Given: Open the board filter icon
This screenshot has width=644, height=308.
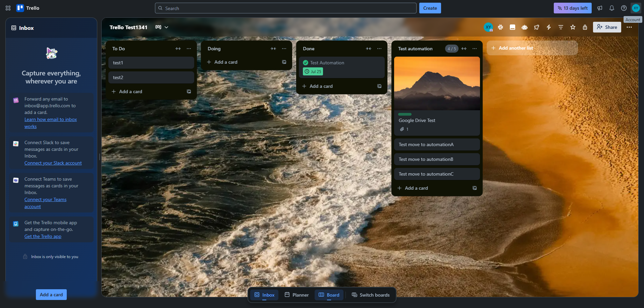Looking at the screenshot, I should click(x=561, y=27).
